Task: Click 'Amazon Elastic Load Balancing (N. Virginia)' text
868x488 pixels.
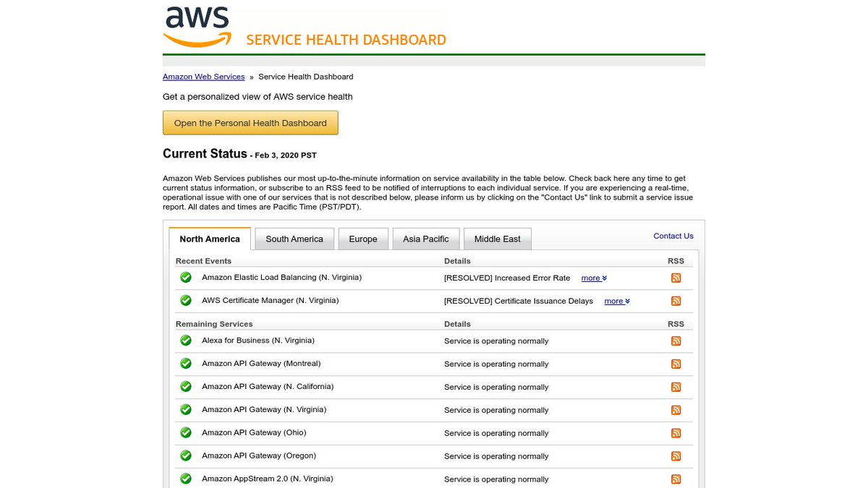Action: click(x=281, y=278)
